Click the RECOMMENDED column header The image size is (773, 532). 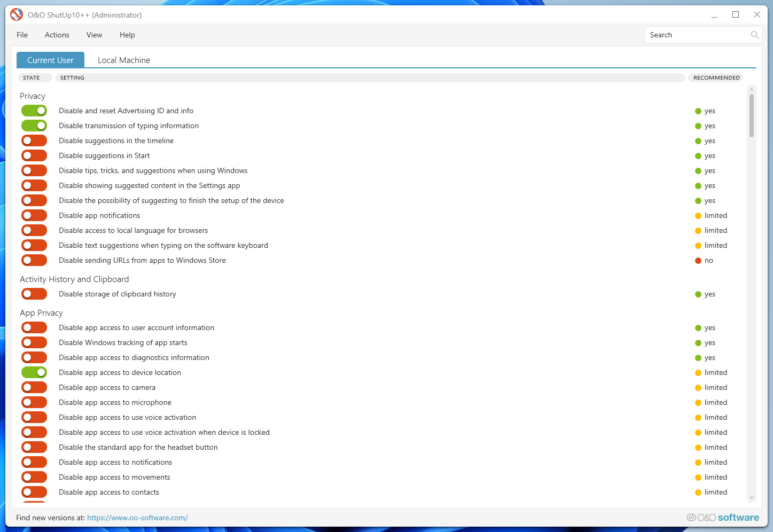pos(716,77)
